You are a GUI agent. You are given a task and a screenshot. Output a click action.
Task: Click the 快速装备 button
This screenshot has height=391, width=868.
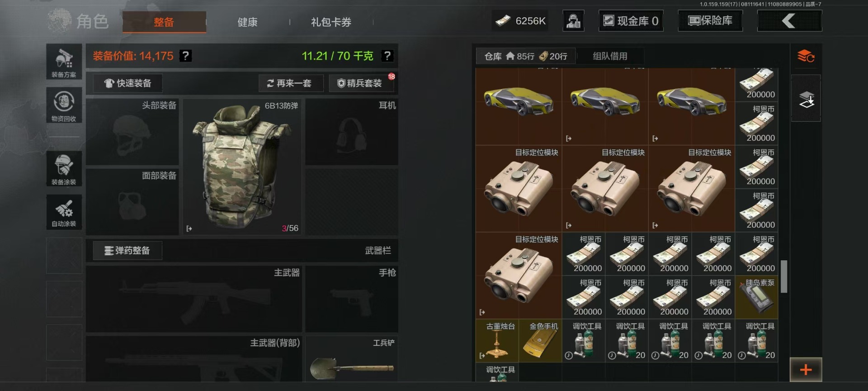coord(127,83)
